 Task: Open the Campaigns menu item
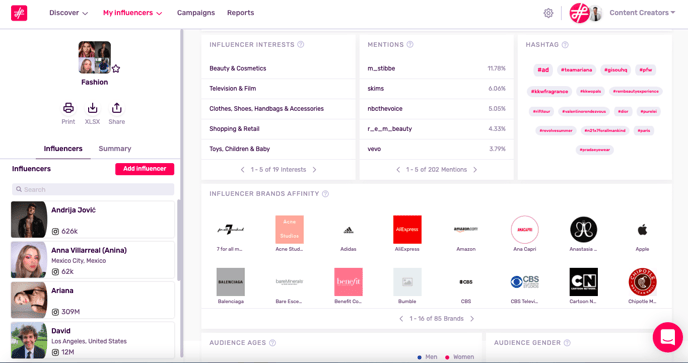click(x=196, y=13)
